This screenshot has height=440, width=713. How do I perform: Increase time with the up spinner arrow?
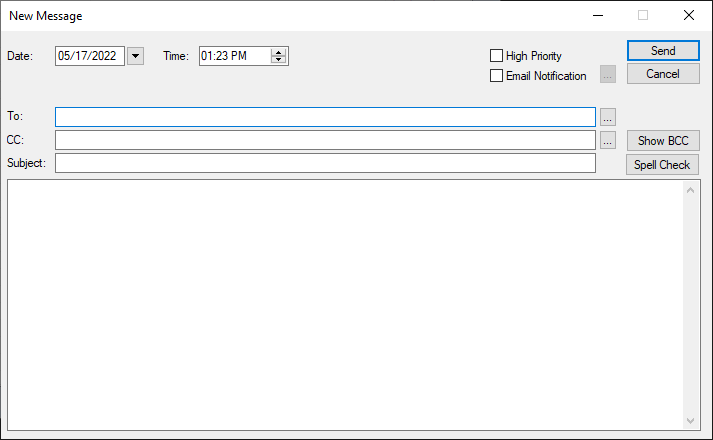pos(279,52)
